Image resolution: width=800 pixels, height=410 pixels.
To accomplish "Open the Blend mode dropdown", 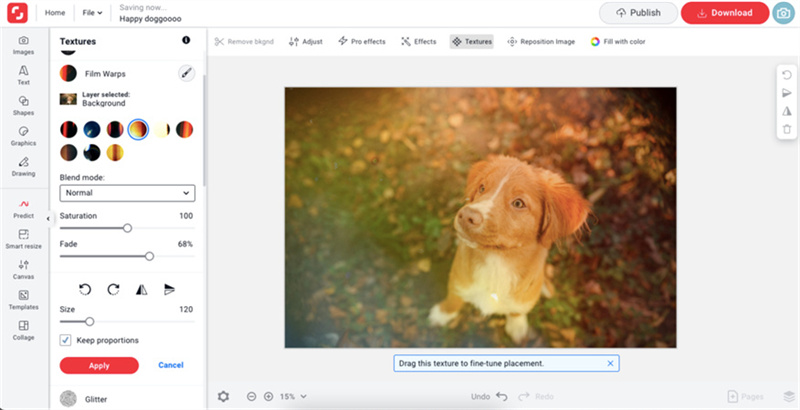I will tap(127, 193).
